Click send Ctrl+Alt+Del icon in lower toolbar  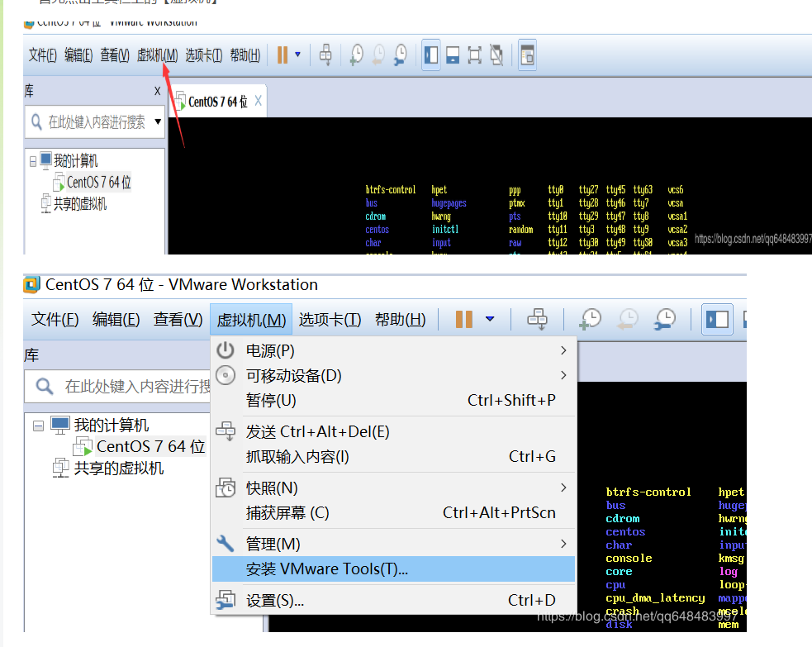(x=537, y=319)
